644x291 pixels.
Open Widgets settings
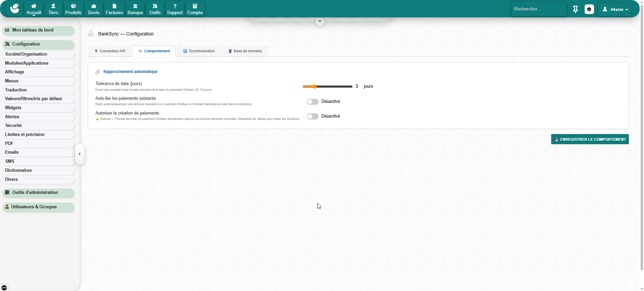[x=39, y=108]
